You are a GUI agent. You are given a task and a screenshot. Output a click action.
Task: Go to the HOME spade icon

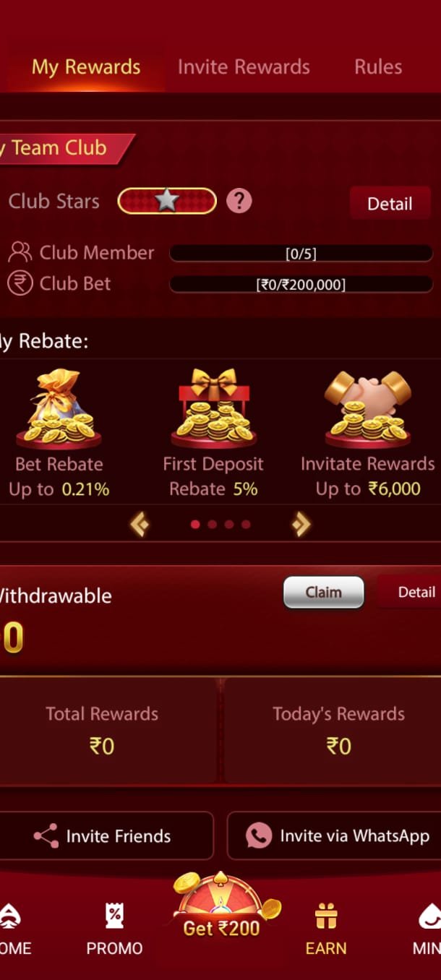pyautogui.click(x=10, y=916)
